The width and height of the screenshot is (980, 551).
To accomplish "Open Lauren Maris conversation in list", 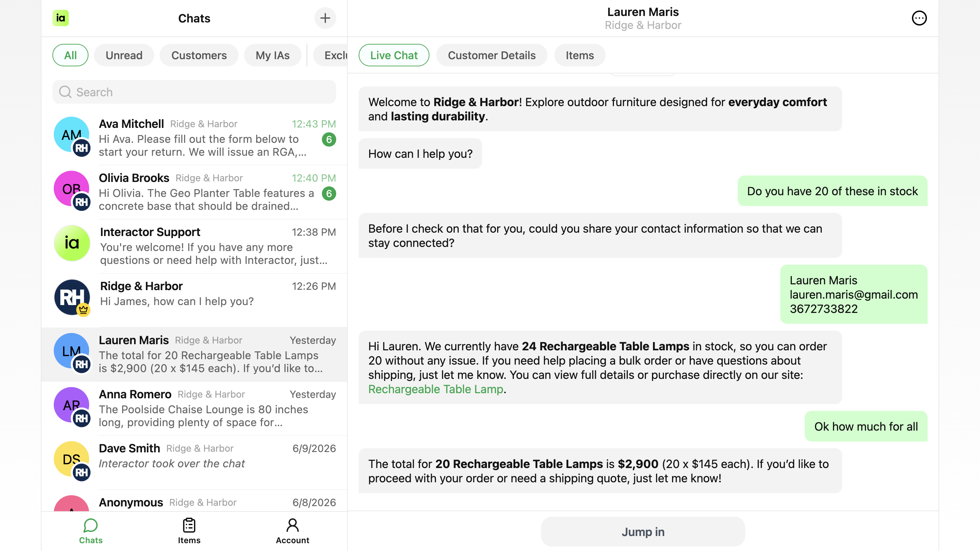I will pos(194,354).
